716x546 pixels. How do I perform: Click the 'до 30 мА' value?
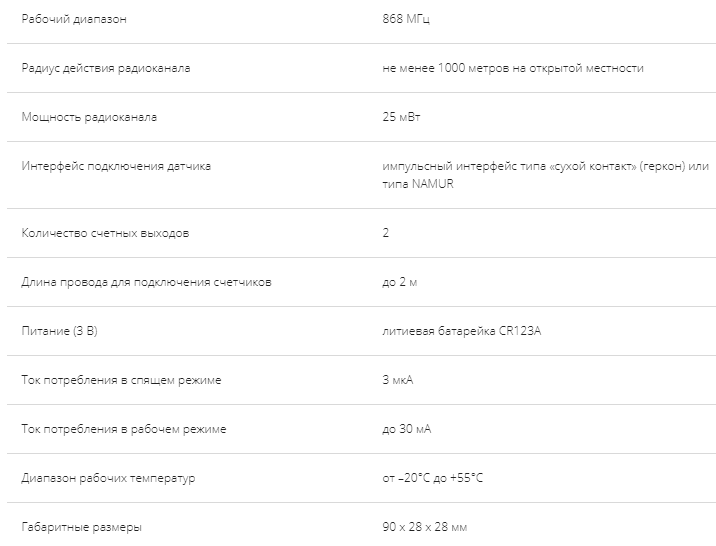406,429
